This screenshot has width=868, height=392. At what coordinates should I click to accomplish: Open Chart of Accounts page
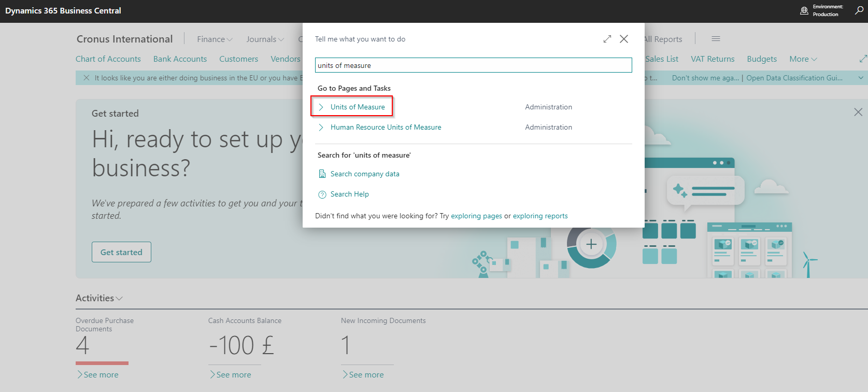tap(108, 59)
